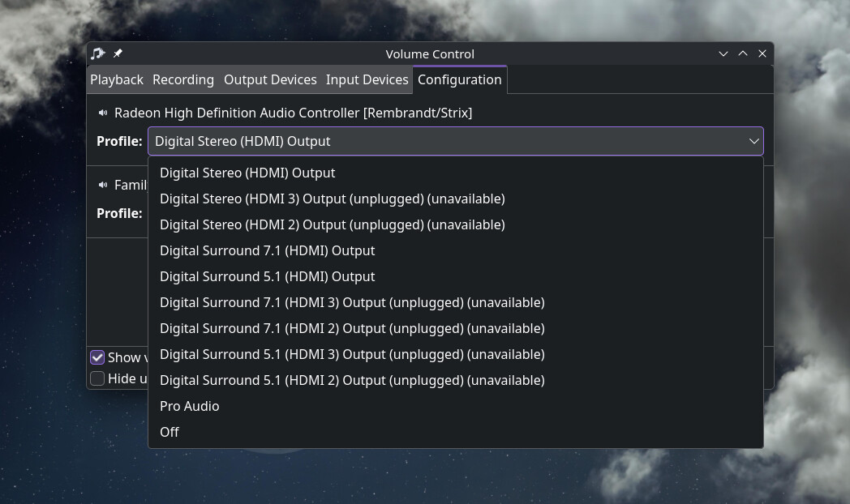Close the Volume Control window
Image resolution: width=850 pixels, height=504 pixels.
tap(762, 53)
